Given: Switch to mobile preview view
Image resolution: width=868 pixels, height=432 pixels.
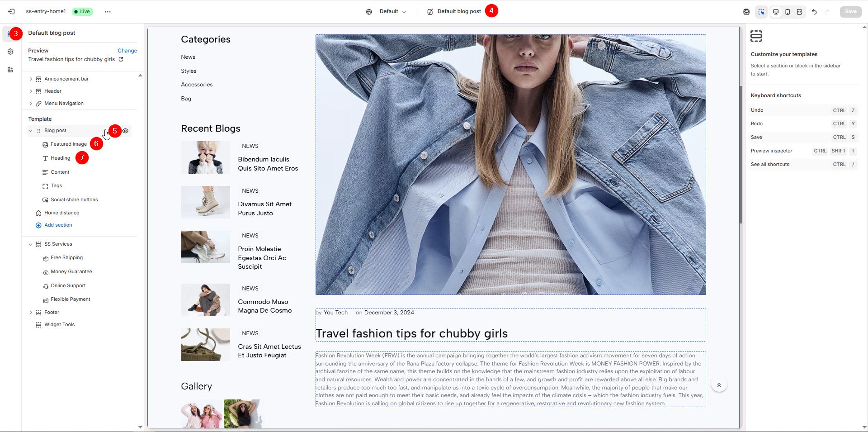Looking at the screenshot, I should (x=788, y=12).
